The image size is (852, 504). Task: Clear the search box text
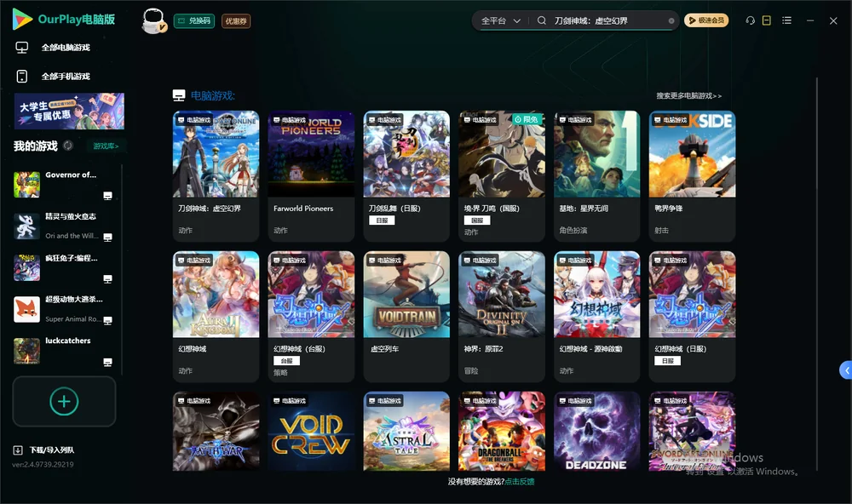(x=671, y=21)
